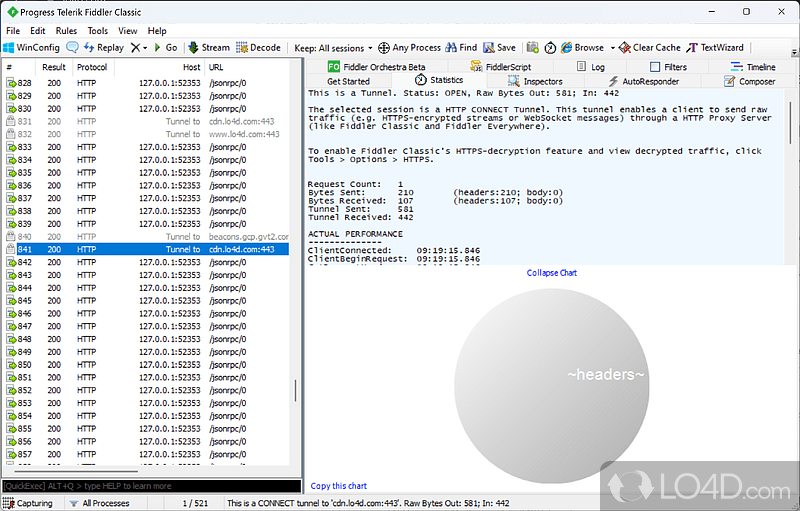Click the Copy this chart link
Image resolution: width=800 pixels, height=511 pixels.
[x=338, y=486]
